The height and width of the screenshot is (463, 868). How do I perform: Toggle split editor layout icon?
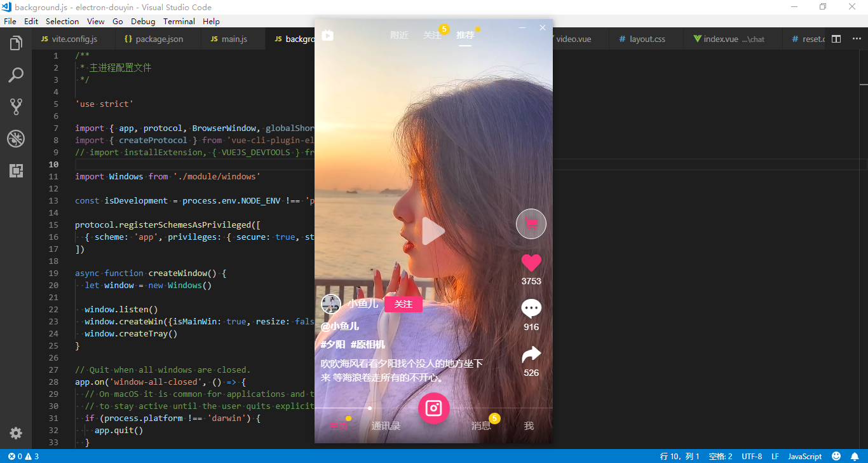coord(836,39)
